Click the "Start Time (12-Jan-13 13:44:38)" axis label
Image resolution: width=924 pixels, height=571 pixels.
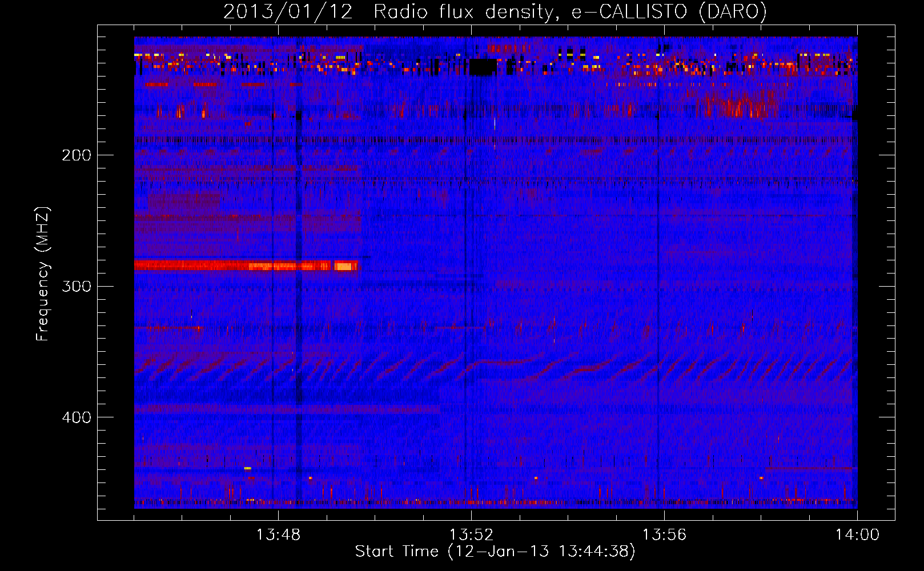495,552
